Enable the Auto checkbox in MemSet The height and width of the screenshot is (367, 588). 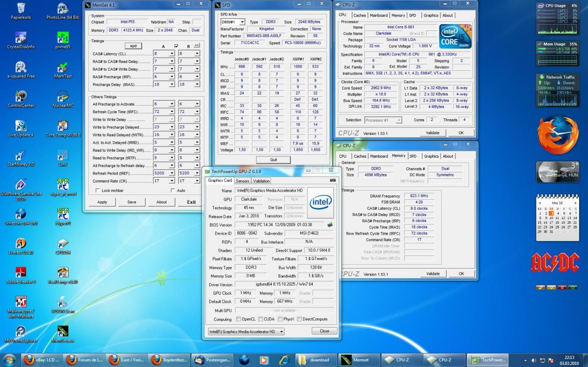173,190
